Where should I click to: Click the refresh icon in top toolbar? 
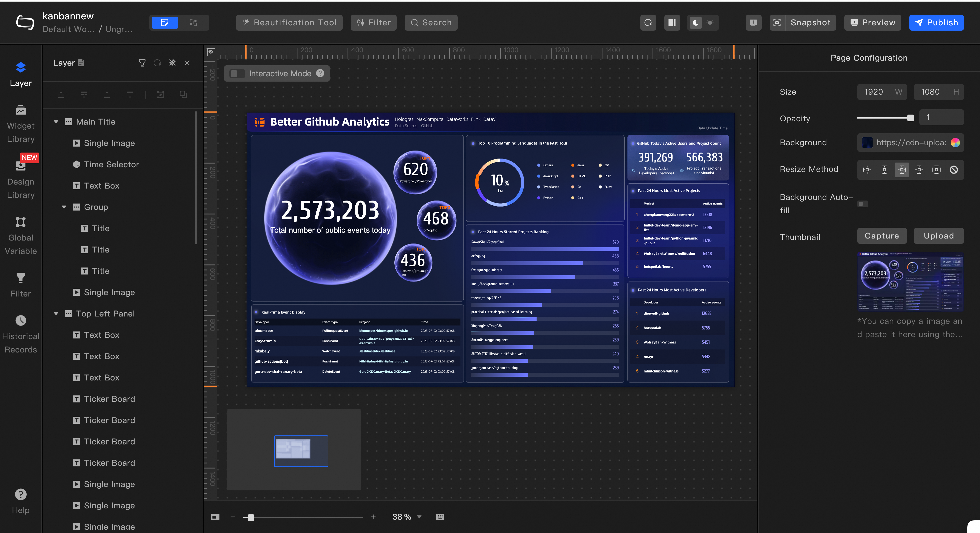(x=648, y=22)
